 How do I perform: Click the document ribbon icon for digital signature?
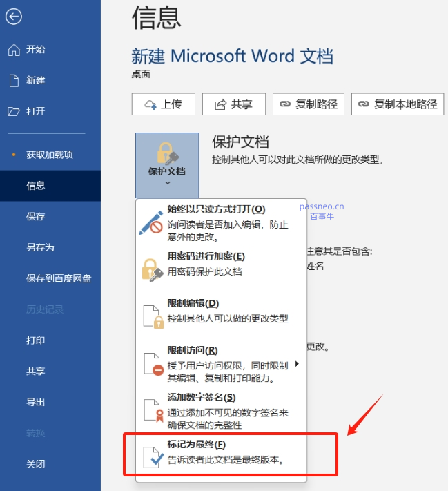(x=154, y=411)
